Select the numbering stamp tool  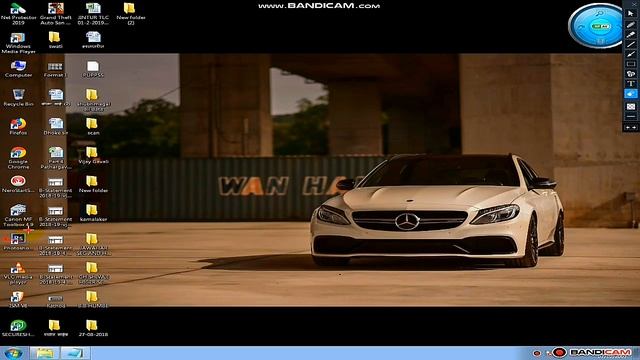point(631,74)
